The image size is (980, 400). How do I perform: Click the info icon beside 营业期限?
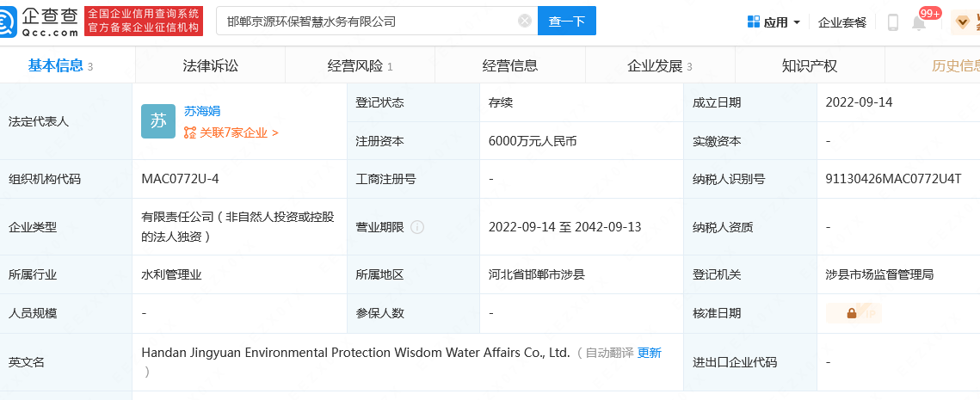coord(417,227)
